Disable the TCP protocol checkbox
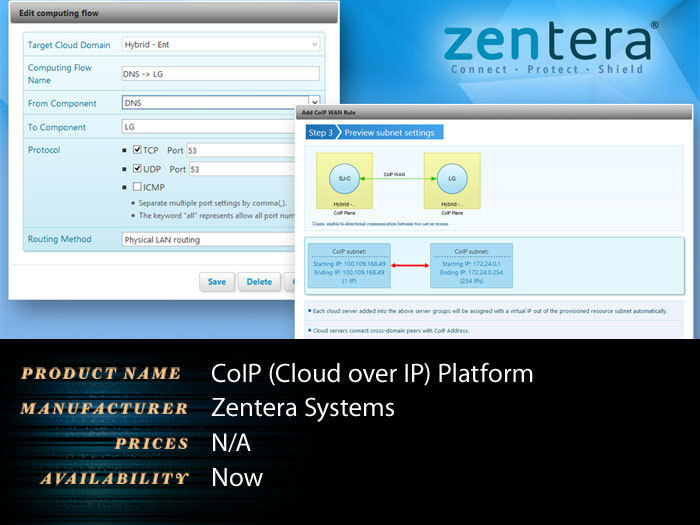 [138, 150]
